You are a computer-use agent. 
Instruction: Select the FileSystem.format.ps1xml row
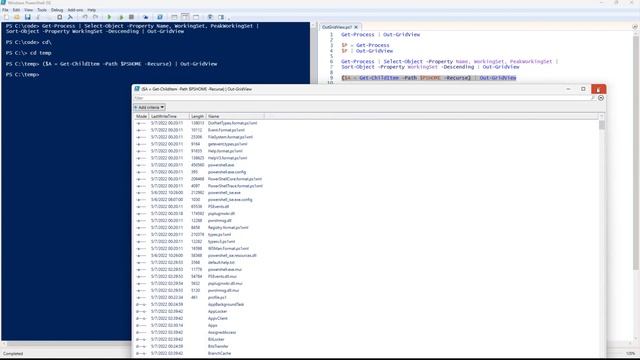(366, 137)
